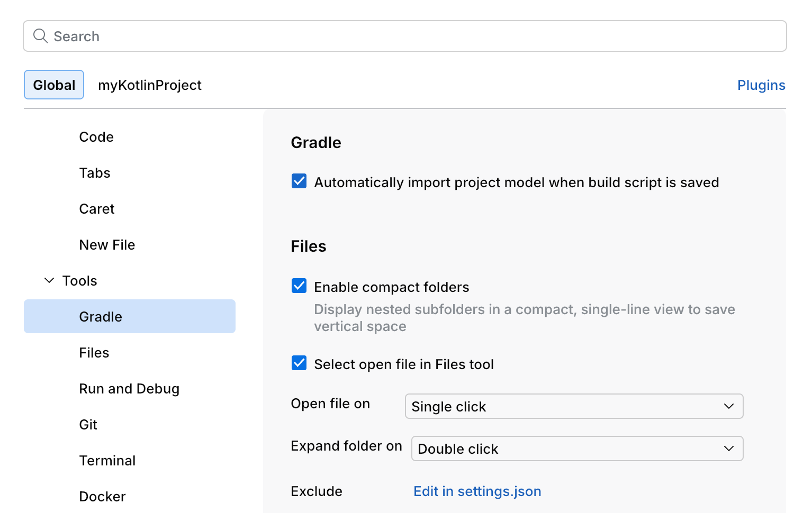Image resolution: width=812 pixels, height=513 pixels.
Task: Click the search magnifier icon
Action: 41,36
